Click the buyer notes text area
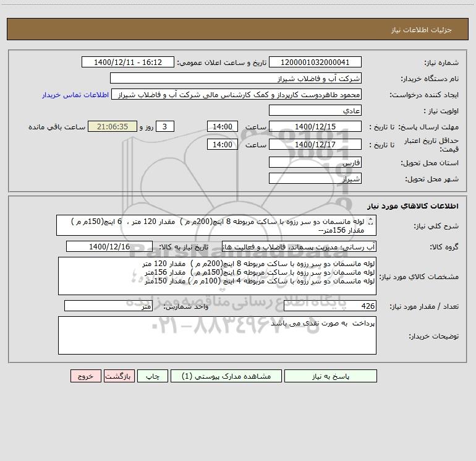Image resolution: width=476 pixels, height=461 pixels. click(x=217, y=335)
